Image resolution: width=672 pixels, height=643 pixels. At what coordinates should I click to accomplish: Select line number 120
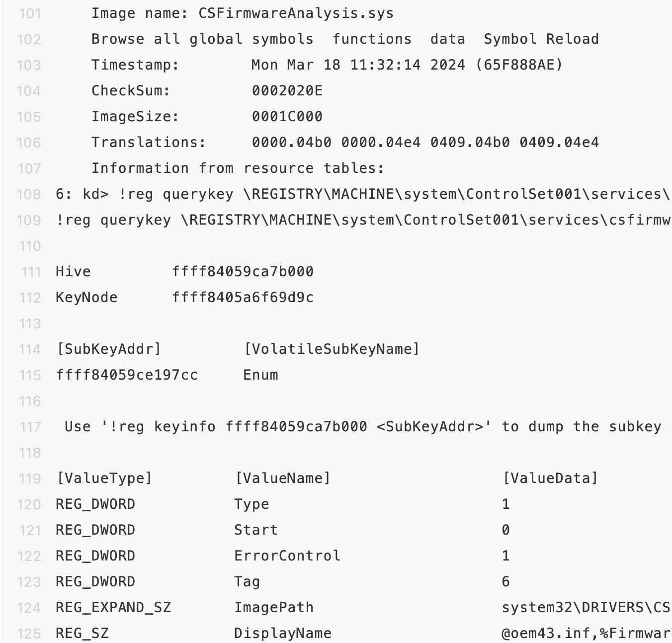pyautogui.click(x=29, y=504)
